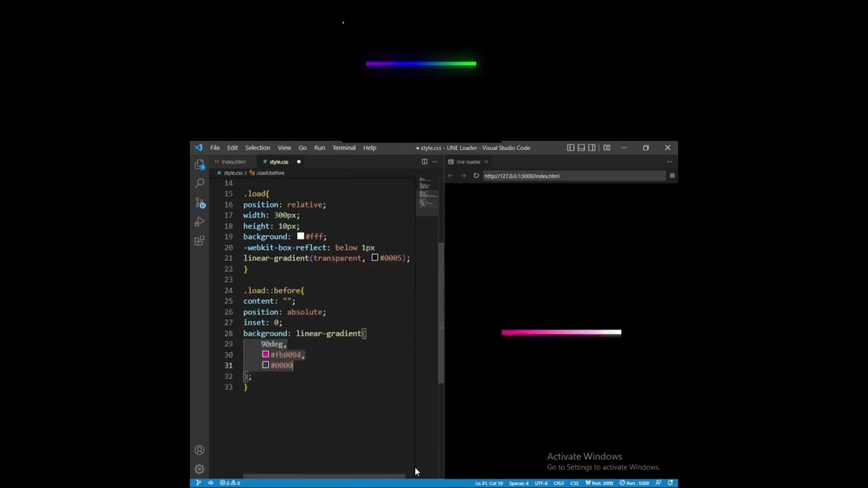Open editor More Actions ellipsis beside split icon
Image resolution: width=868 pixels, height=488 pixels.
[435, 161]
